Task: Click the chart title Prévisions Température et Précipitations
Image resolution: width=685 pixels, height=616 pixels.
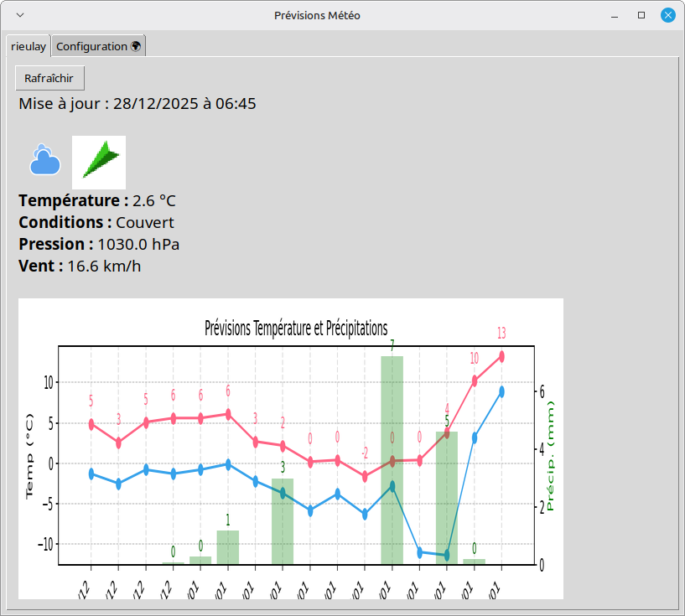Action: [x=296, y=328]
